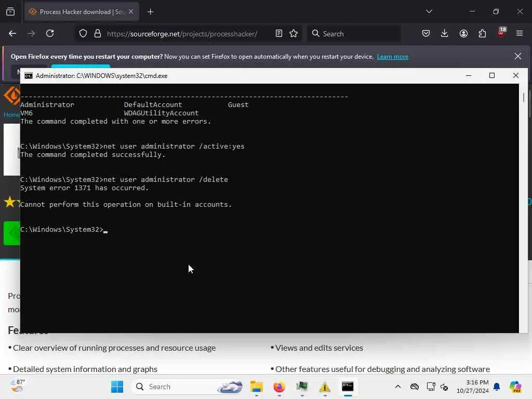Open the weather widget showing 87°

pos(17,387)
